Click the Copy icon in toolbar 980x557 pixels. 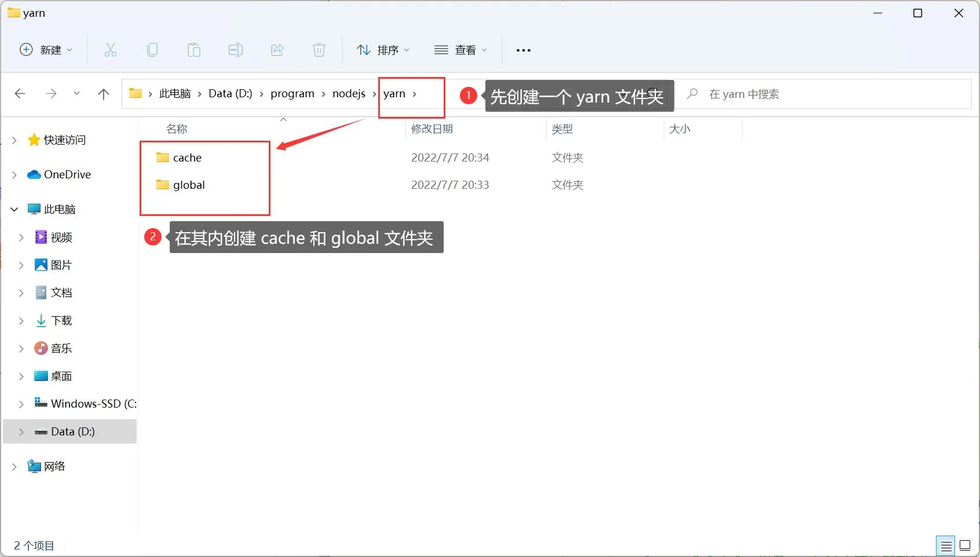pyautogui.click(x=152, y=50)
